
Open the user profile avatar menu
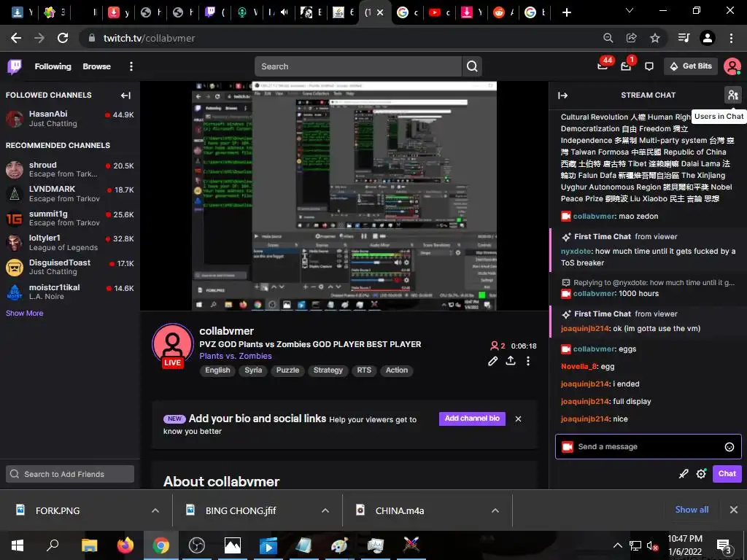pyautogui.click(x=732, y=66)
